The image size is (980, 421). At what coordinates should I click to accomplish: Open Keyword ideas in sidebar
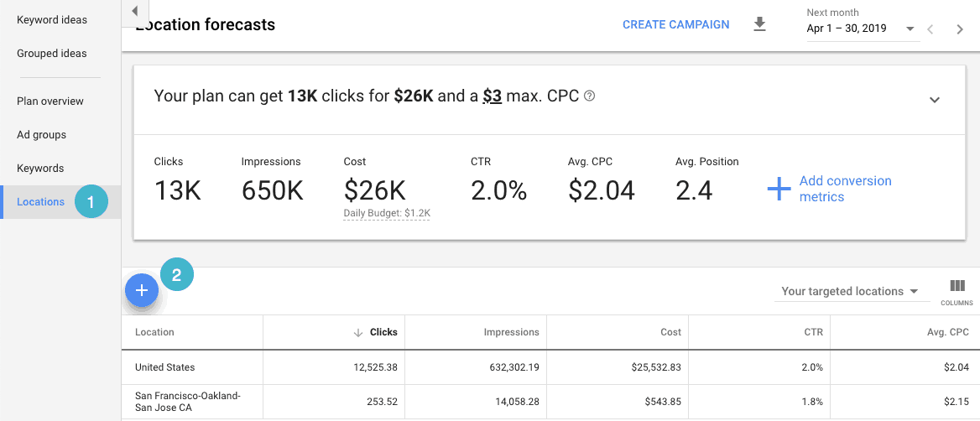[52, 19]
